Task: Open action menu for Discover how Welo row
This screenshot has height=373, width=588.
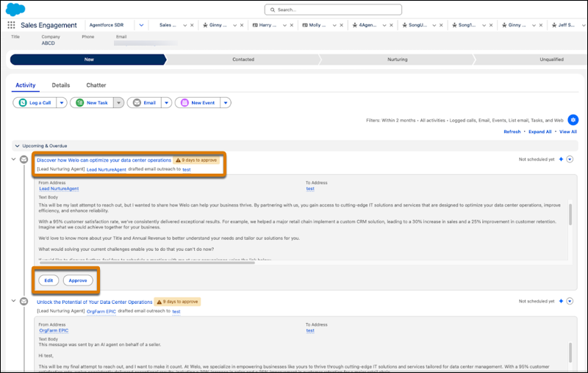Action: [x=570, y=159]
